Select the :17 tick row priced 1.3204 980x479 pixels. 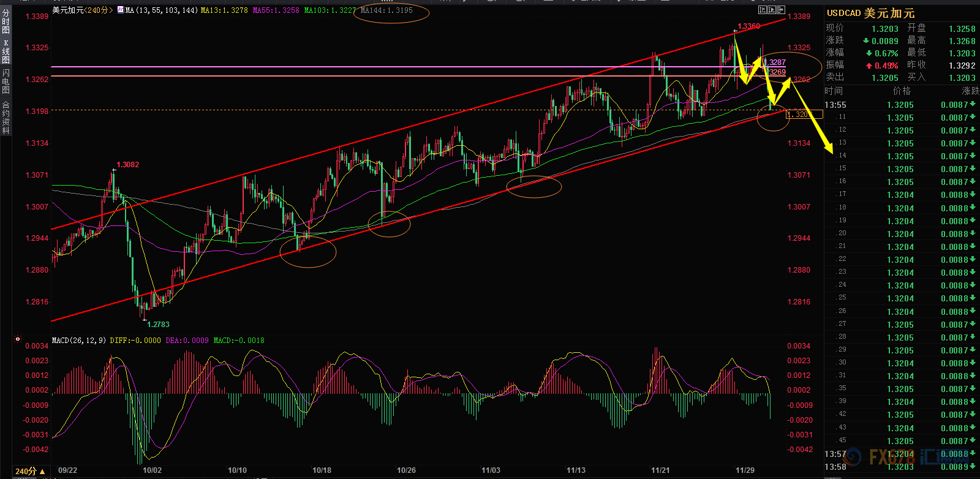(x=902, y=195)
